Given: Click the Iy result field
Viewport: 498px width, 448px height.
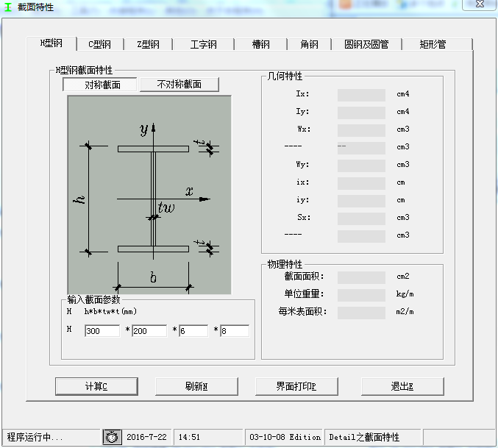Looking at the screenshot, I should 361,113.
